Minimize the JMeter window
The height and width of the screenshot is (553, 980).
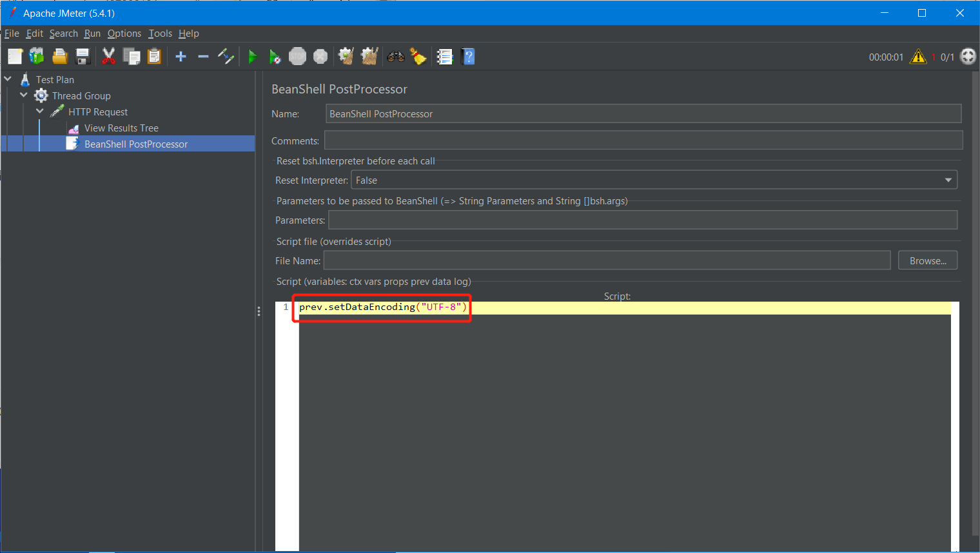coord(885,13)
